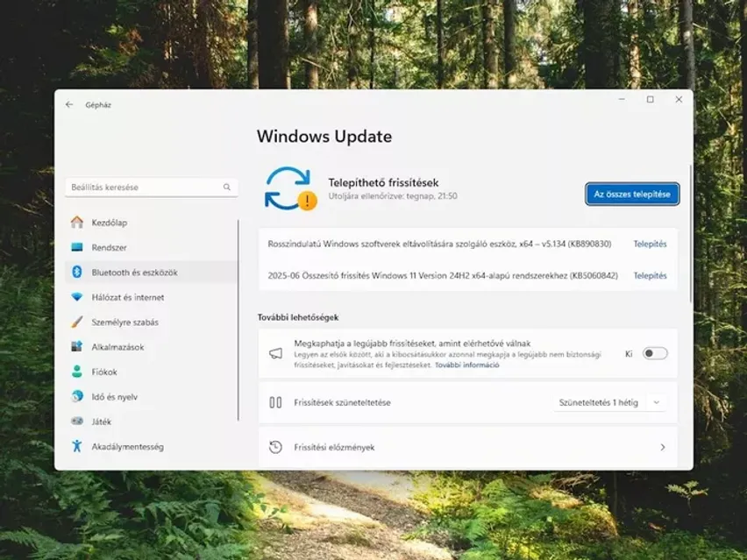Click the Megkaphatja a legújabb frissítéseket title
The height and width of the screenshot is (560, 747).
(412, 343)
